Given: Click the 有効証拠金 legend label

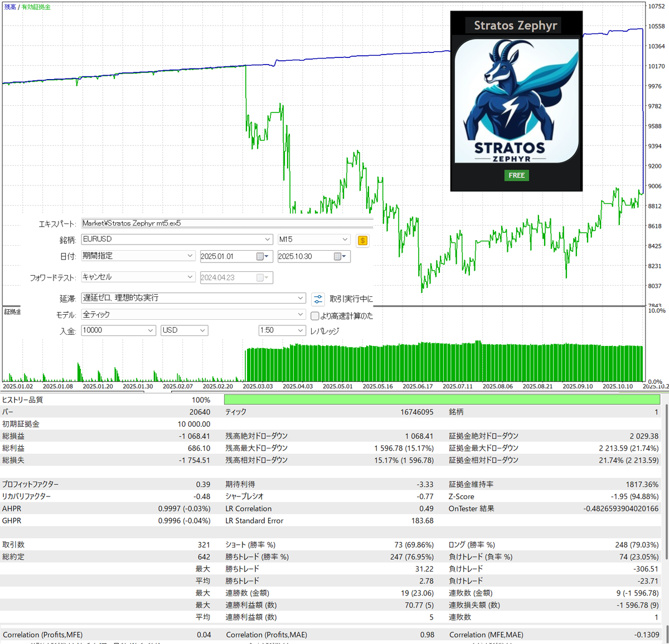Looking at the screenshot, I should (x=36, y=7).
